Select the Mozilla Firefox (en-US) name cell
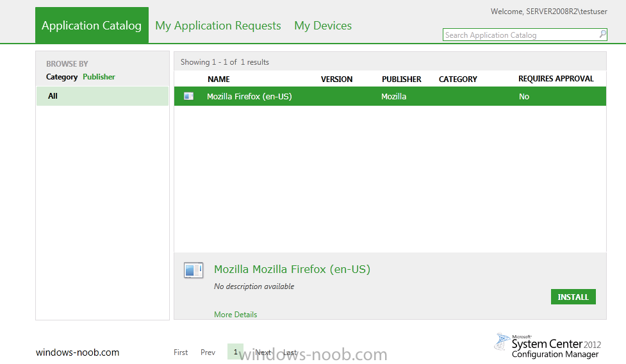This screenshot has width=626, height=364. click(x=249, y=96)
